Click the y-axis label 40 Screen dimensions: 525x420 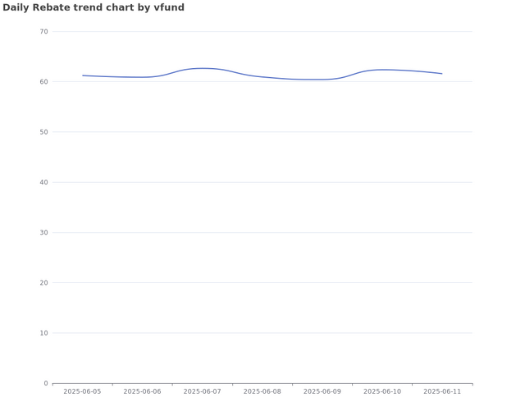(x=43, y=182)
